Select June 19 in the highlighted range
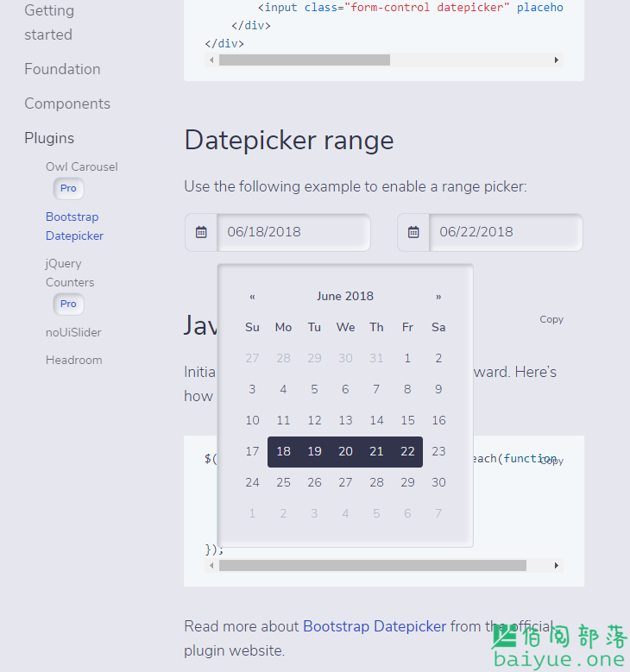Screen dimensions: 630x672 314,452
